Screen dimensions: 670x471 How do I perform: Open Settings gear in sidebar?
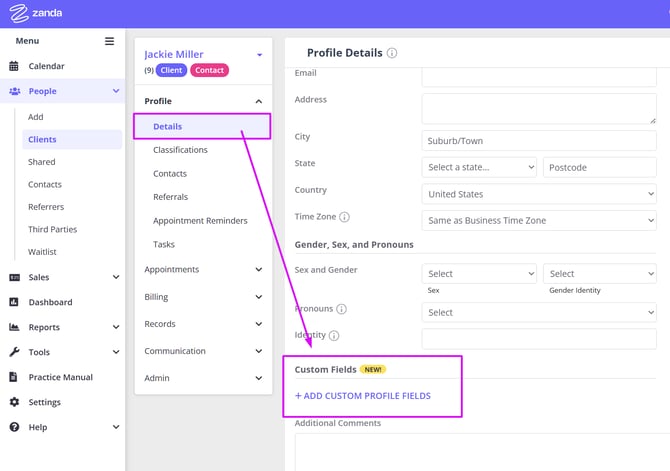(x=14, y=402)
